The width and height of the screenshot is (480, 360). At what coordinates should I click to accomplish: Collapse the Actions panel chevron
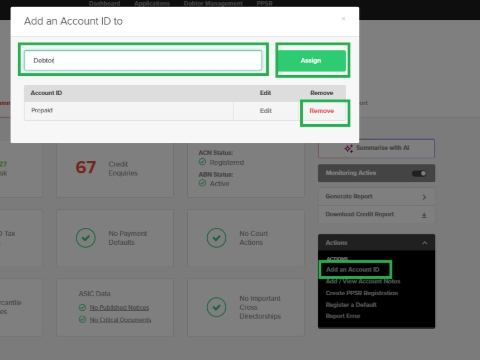424,243
